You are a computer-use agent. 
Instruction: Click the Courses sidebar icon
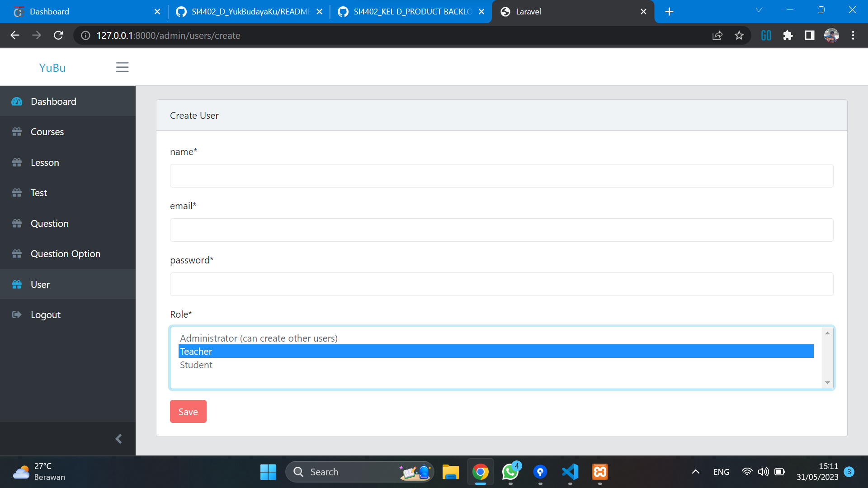click(x=17, y=131)
